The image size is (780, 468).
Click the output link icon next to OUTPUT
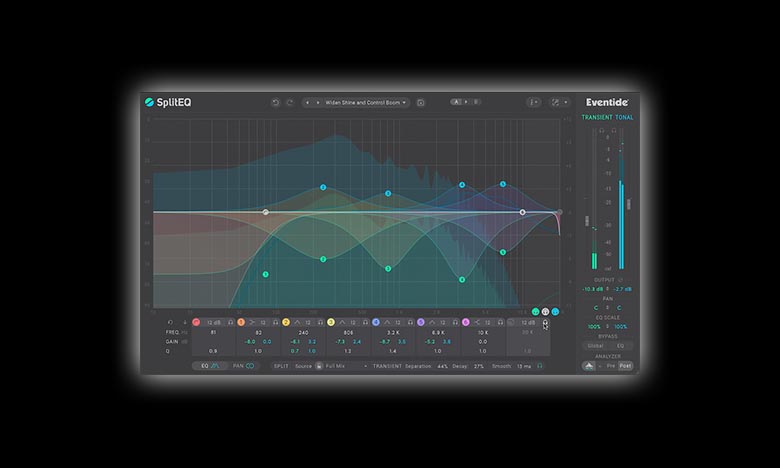(621, 280)
